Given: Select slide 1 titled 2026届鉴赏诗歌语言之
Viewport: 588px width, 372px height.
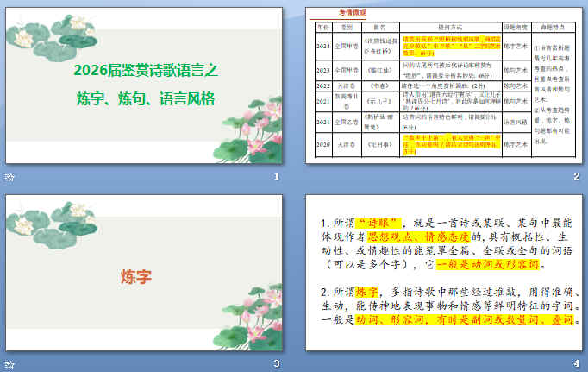Looking at the screenshot, I should (x=144, y=85).
